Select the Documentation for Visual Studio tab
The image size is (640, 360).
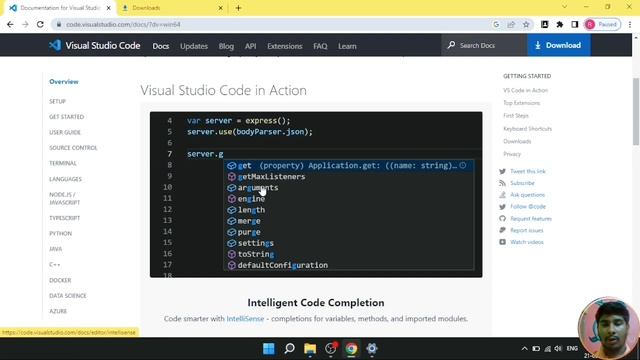[x=59, y=8]
